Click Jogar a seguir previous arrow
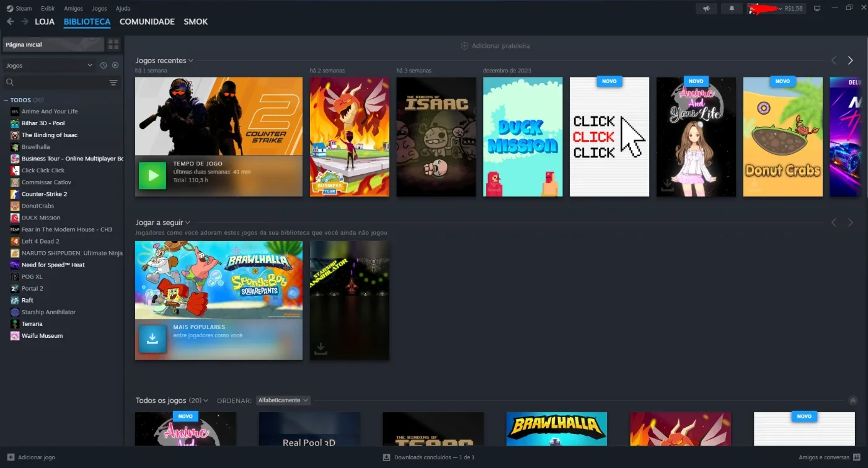 pyautogui.click(x=833, y=223)
